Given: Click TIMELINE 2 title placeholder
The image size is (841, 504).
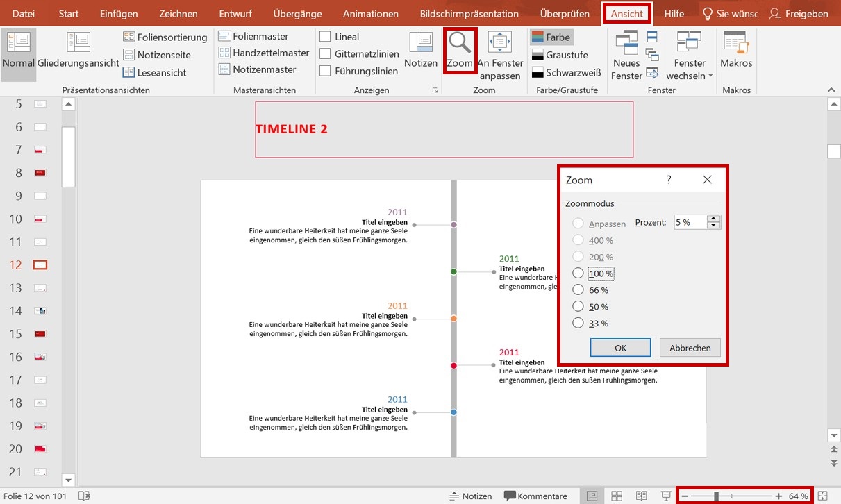Looking at the screenshot, I should pos(444,129).
